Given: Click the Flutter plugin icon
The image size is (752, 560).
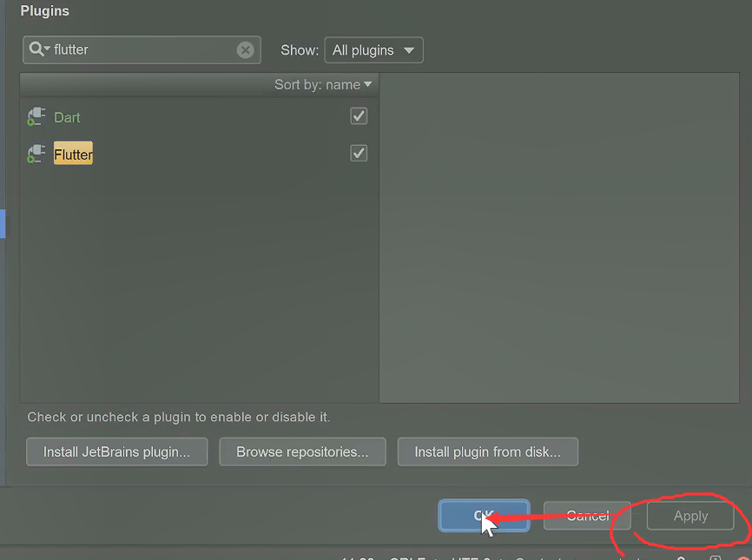Looking at the screenshot, I should (36, 154).
